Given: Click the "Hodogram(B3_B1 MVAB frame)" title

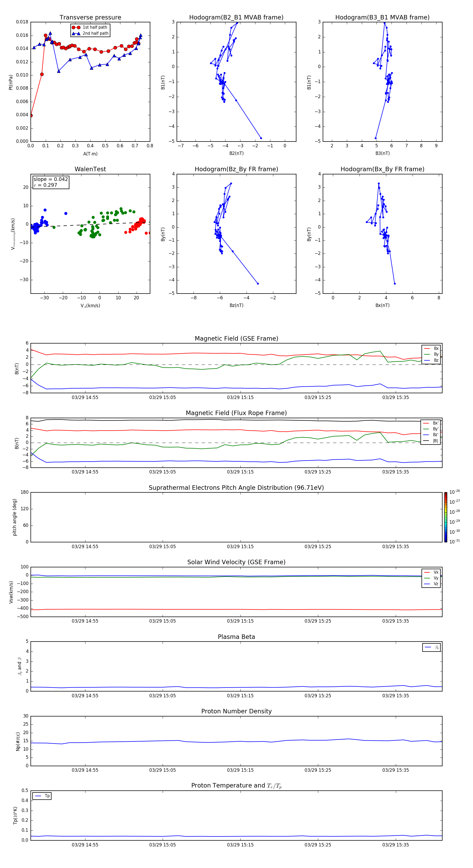Looking at the screenshot, I should 382,18.
